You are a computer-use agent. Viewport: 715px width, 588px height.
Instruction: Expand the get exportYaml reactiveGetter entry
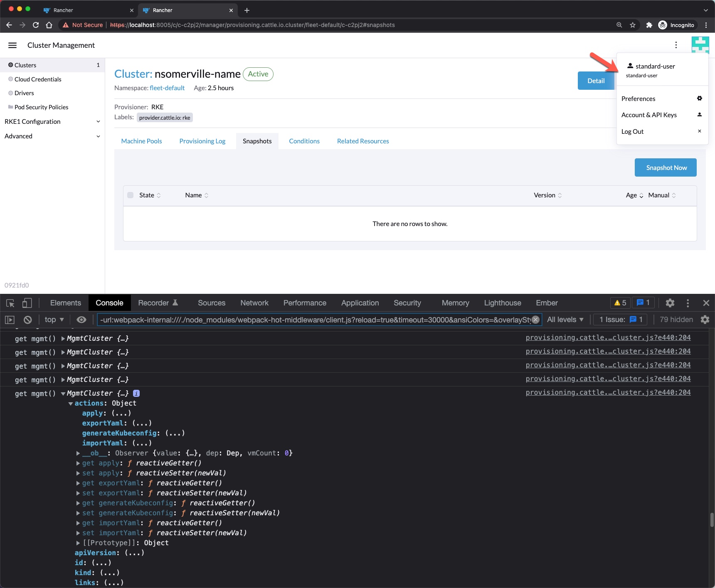78,483
